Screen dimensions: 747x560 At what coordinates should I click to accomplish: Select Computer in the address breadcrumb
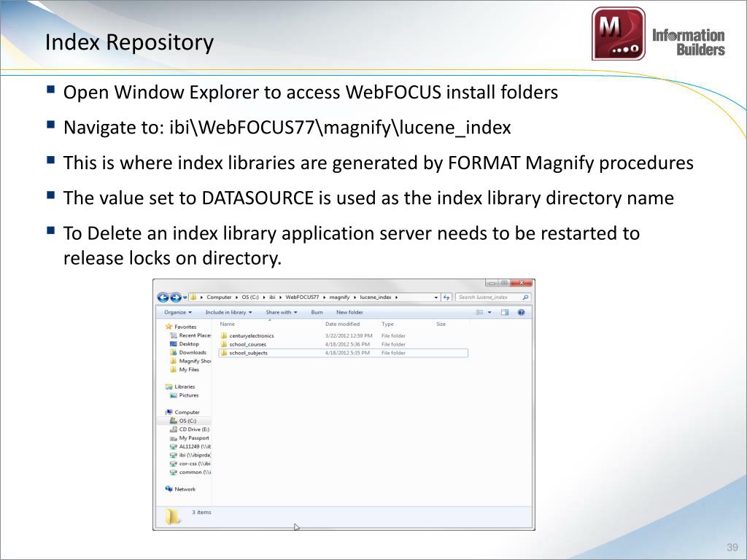pos(219,297)
